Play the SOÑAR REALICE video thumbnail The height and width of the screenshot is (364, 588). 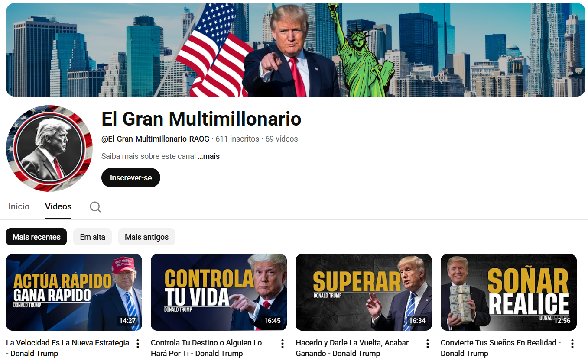[509, 292]
